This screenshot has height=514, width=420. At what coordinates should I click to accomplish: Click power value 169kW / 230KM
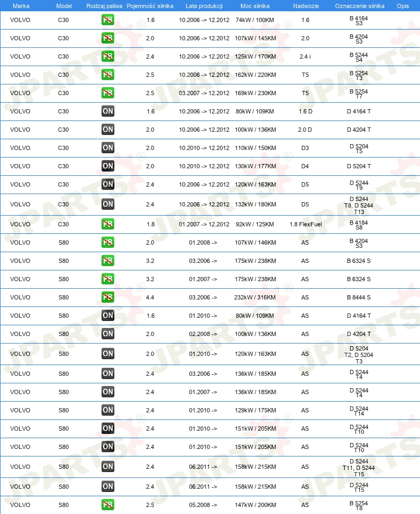point(255,93)
